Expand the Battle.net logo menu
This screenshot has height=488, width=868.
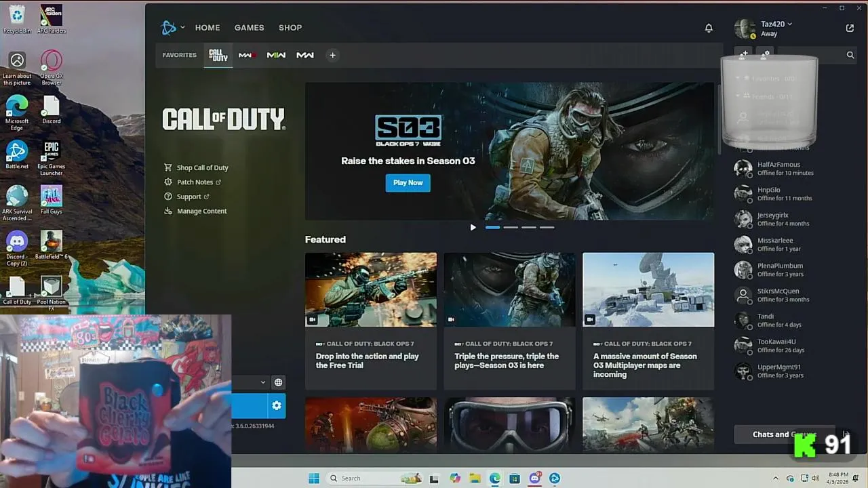click(172, 28)
